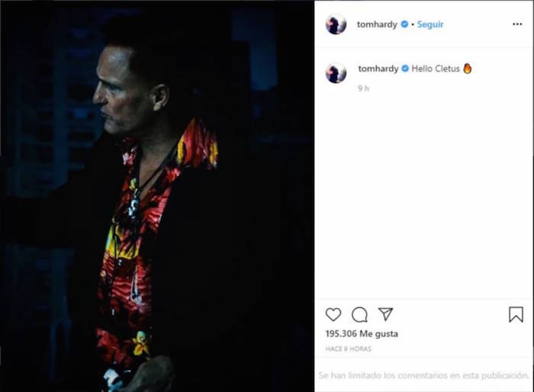Click tomhardy avatar beside the caption

[336, 73]
